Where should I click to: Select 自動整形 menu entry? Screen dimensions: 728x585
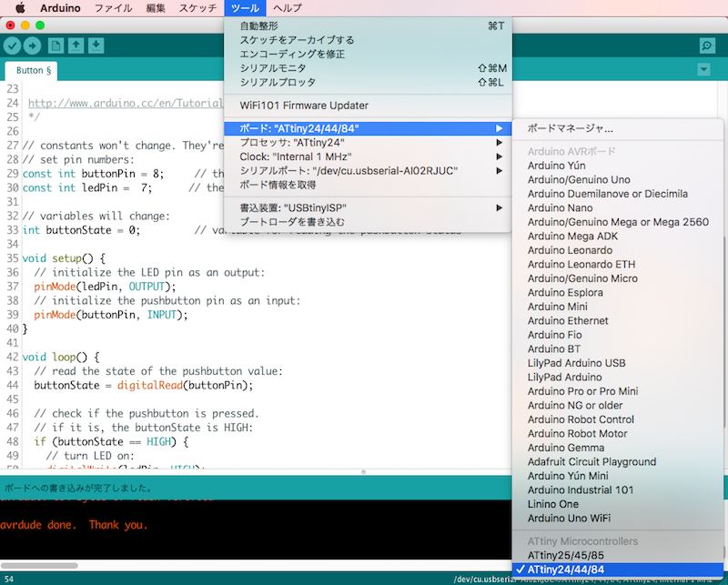368,26
